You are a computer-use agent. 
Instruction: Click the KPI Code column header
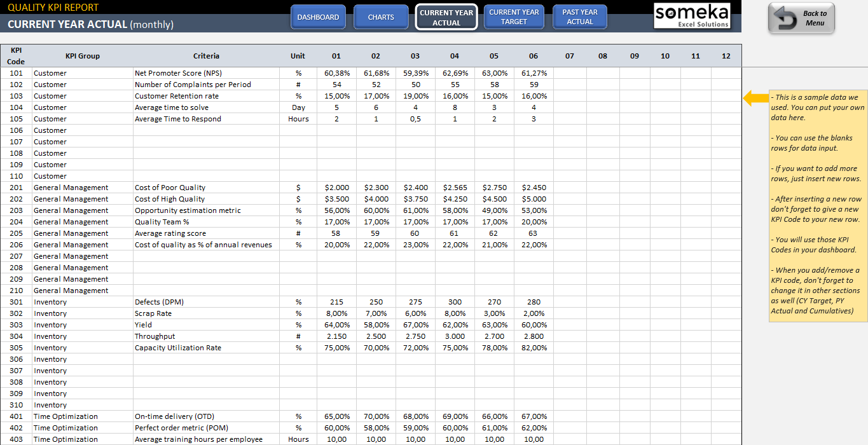coord(15,55)
